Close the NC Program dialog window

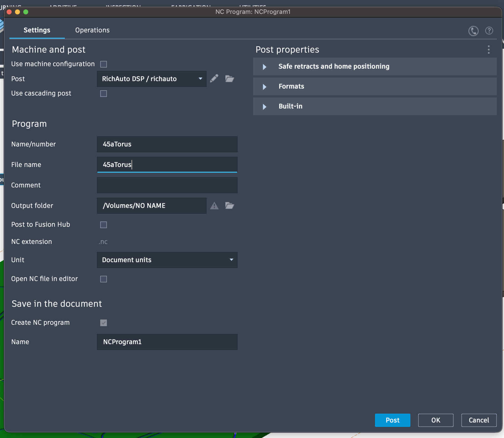[x=9, y=12]
